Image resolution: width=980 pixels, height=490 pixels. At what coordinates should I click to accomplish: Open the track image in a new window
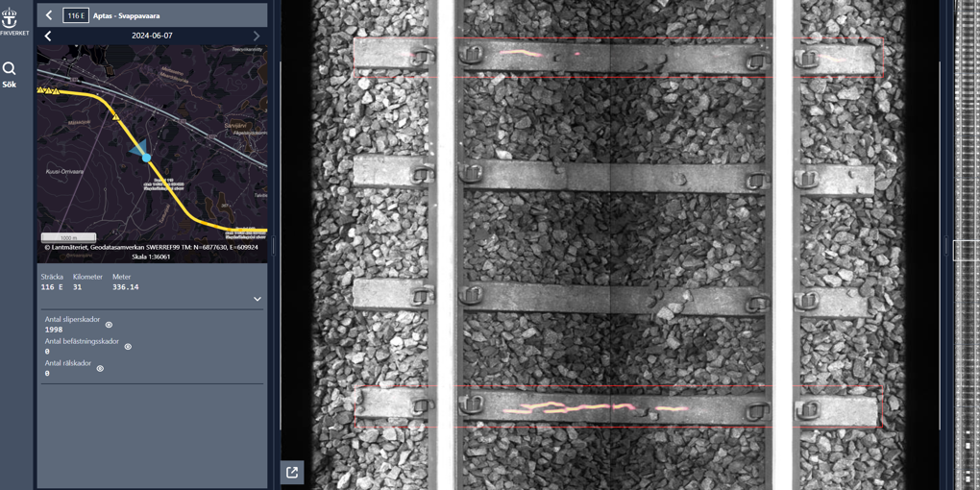pos(292,472)
